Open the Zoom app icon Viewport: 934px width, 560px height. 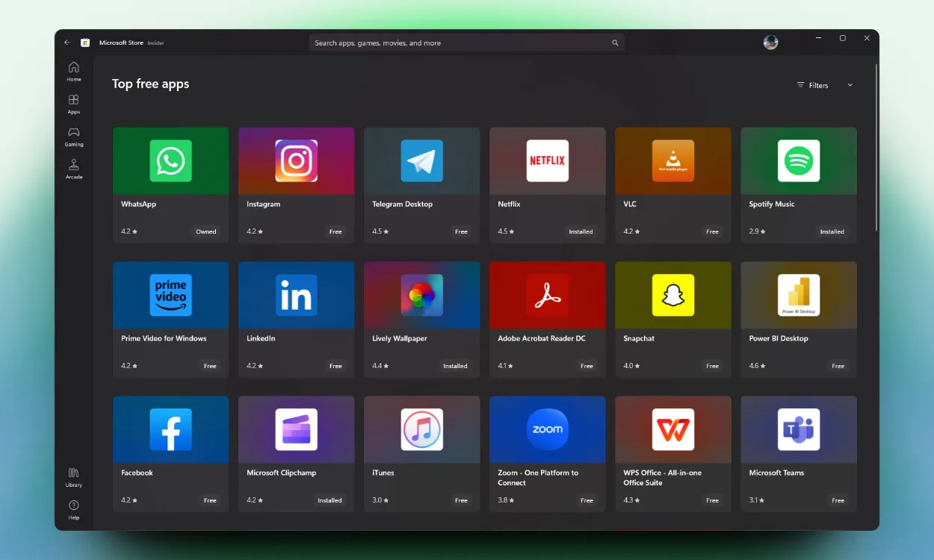[x=547, y=429]
